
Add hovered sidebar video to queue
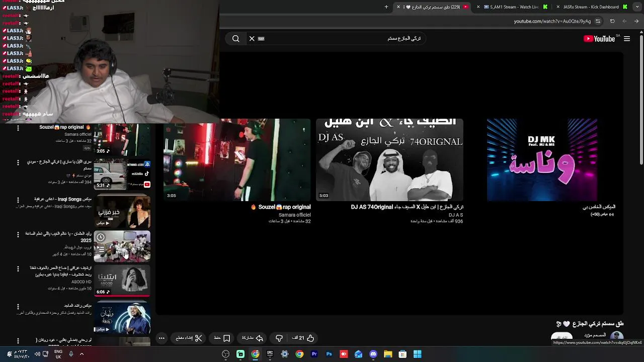101,249
